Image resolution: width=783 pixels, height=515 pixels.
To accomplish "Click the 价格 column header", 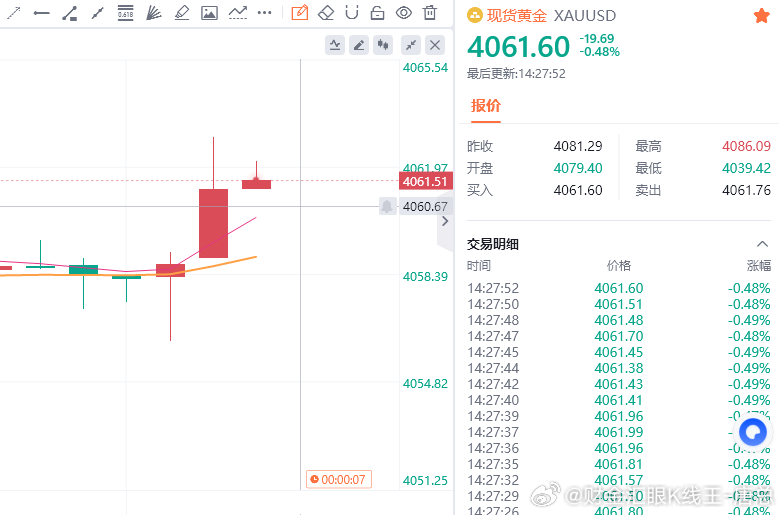I will pos(619,266).
